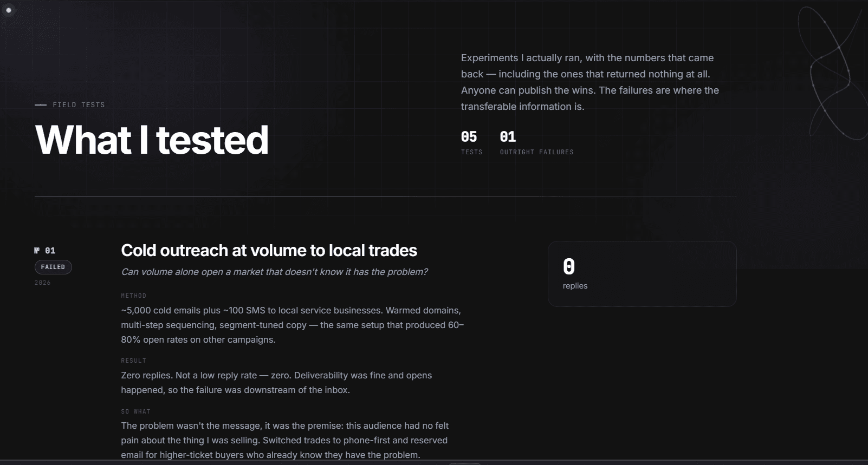Image resolution: width=868 pixels, height=465 pixels.
Task: Click the 'METHOD' section label
Action: pos(133,296)
